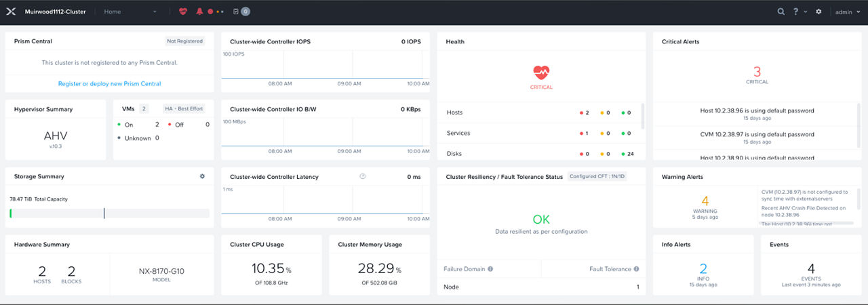Click the Fault Tolerance info icon
The image size is (868, 305).
tap(636, 269)
